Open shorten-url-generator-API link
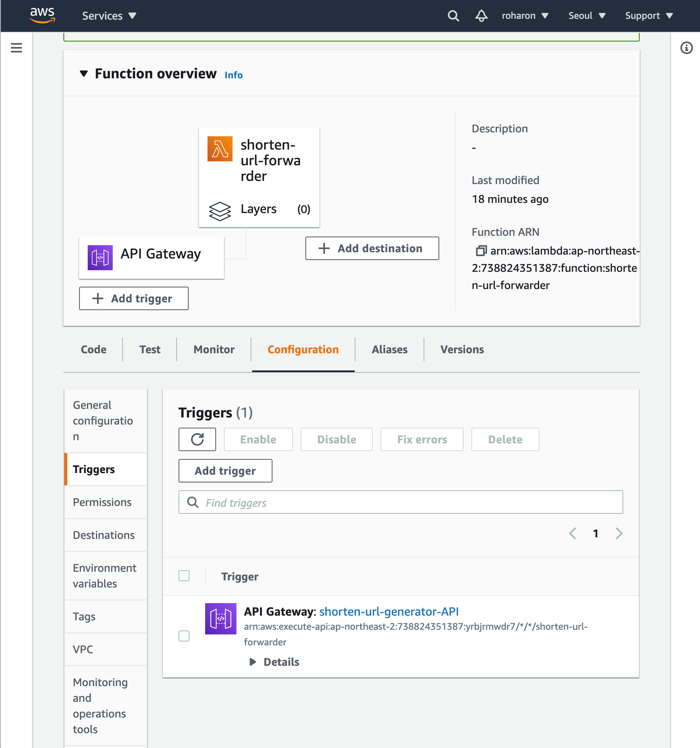This screenshot has width=700, height=748. pos(389,611)
